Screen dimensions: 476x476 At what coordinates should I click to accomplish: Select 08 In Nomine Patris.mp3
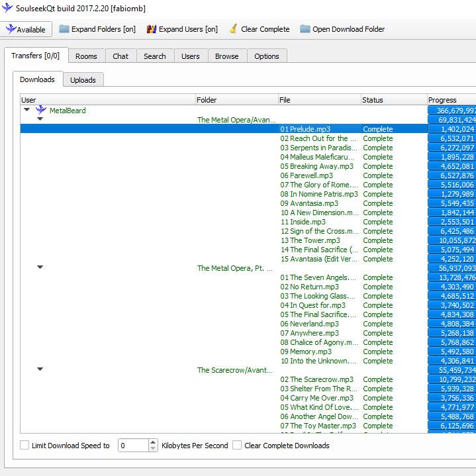(x=319, y=194)
